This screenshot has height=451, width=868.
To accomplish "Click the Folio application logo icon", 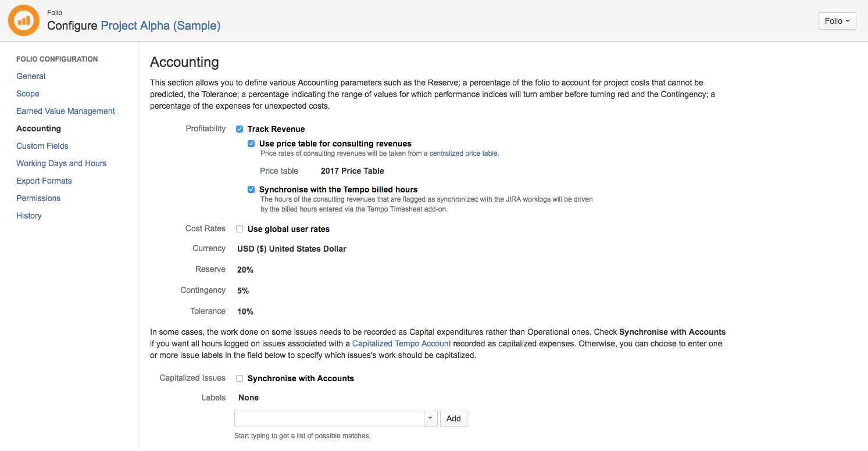I will (x=23, y=20).
